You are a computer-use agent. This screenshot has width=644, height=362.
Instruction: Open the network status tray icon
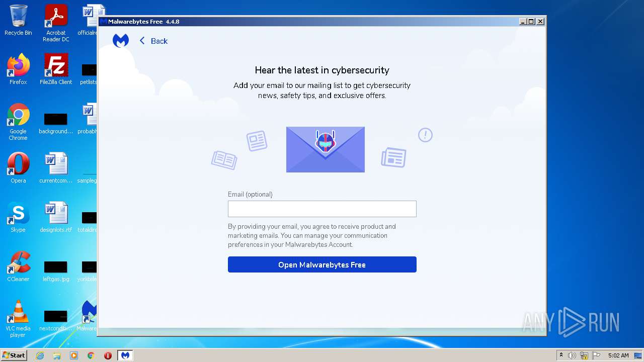(584, 355)
